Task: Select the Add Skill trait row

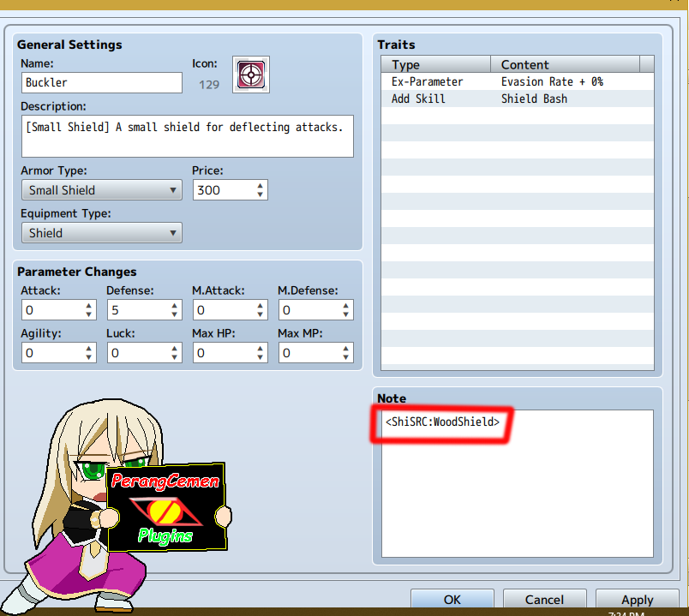Action: [518, 99]
